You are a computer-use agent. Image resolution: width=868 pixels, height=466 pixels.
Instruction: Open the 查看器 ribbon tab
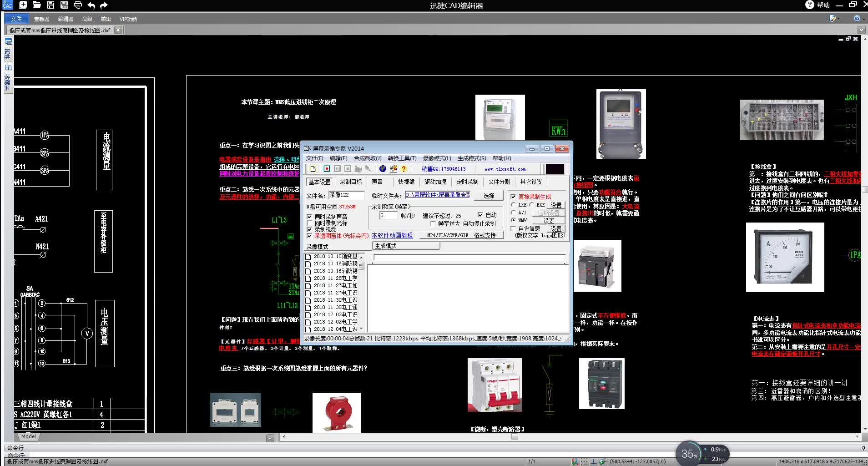pos(41,19)
